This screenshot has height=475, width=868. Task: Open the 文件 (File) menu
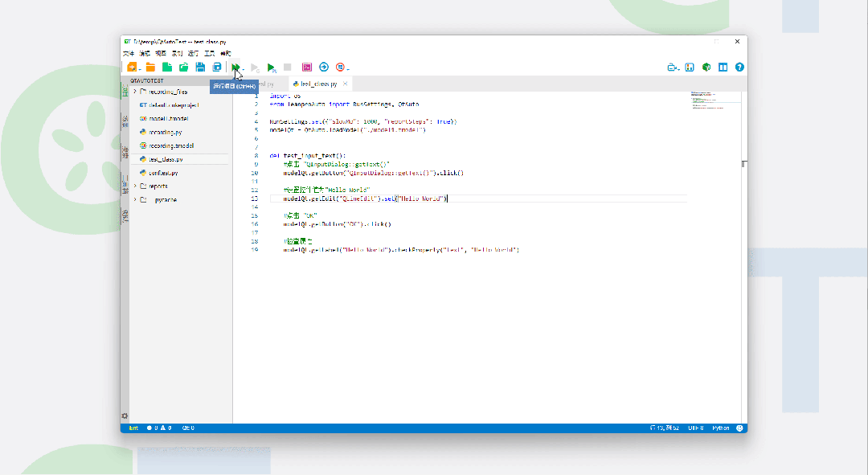[x=129, y=54]
